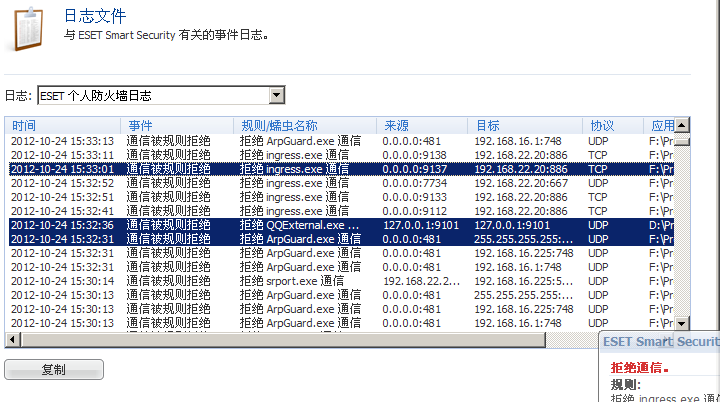Screen dimensions: 720x402
Task: Click the horizontal scrollbar thumb
Action: tap(283, 340)
